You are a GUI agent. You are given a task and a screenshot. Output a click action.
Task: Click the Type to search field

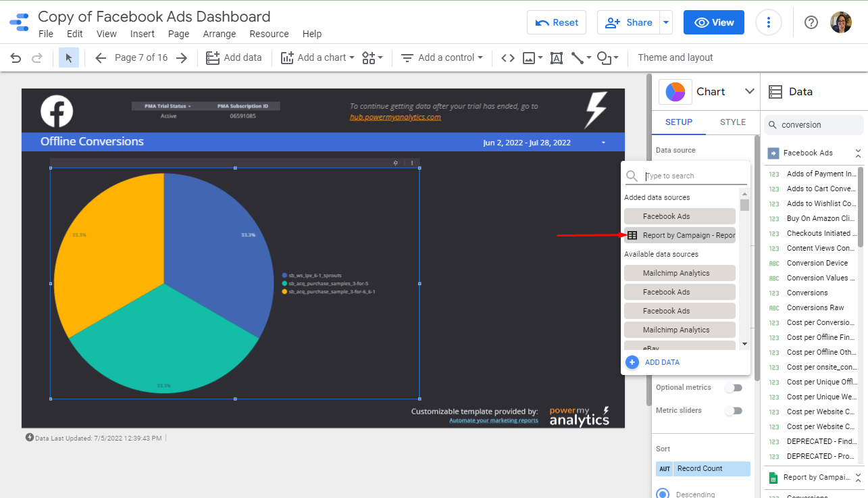click(695, 176)
